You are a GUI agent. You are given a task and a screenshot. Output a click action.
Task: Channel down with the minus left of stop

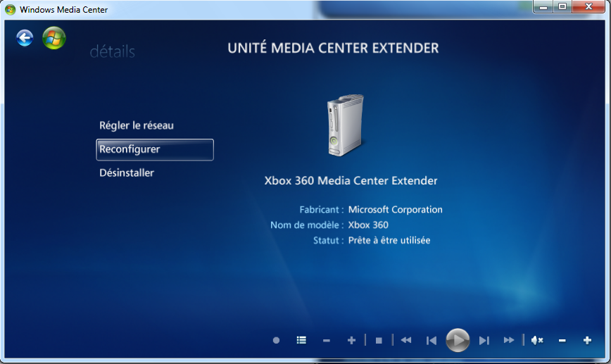(327, 341)
